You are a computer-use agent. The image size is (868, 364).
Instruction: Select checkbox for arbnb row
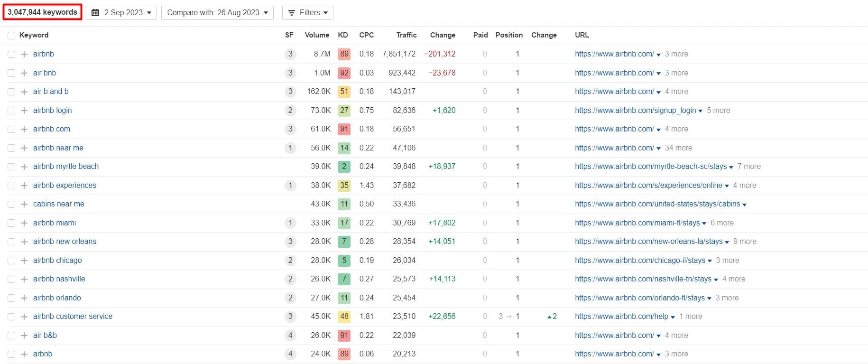tap(11, 354)
